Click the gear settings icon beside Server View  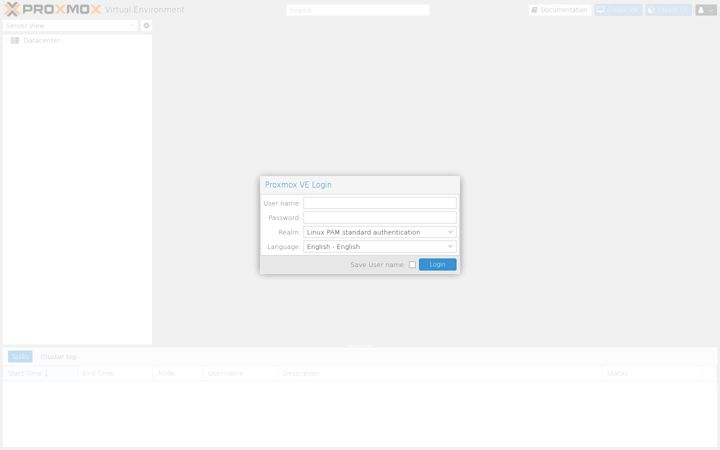(x=146, y=26)
